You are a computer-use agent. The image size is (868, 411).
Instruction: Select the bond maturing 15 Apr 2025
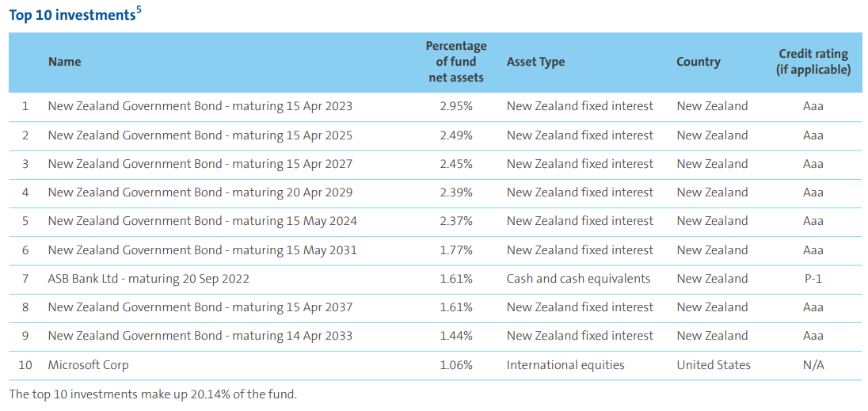coord(200,135)
